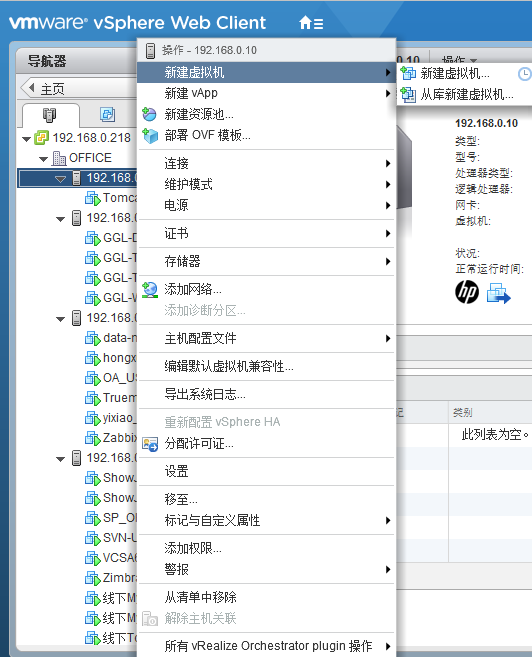
Task: Expand the 电源 submenu
Action: pos(266,205)
